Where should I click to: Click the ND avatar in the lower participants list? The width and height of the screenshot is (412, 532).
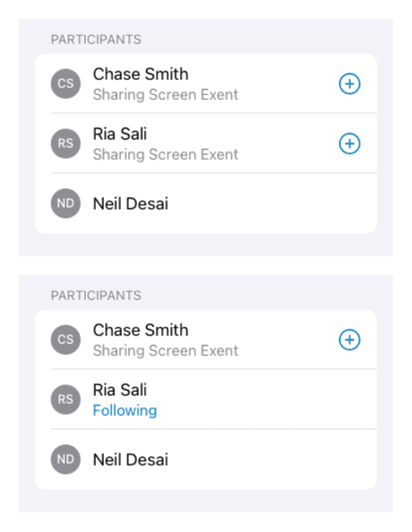(66, 459)
